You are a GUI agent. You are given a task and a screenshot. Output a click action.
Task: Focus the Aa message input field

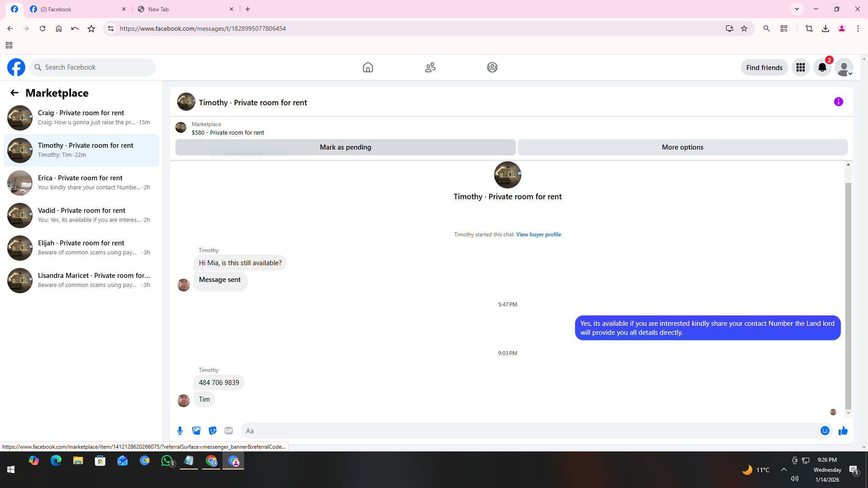(x=529, y=431)
